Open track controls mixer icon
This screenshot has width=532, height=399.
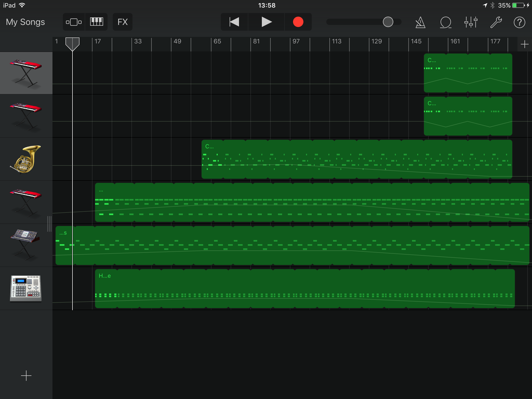tap(471, 22)
